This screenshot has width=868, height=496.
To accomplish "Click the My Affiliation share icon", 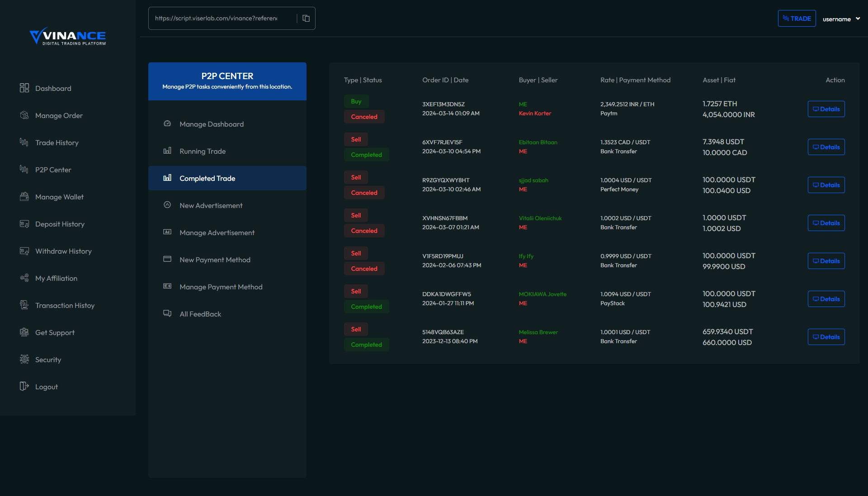I will pos(24,278).
